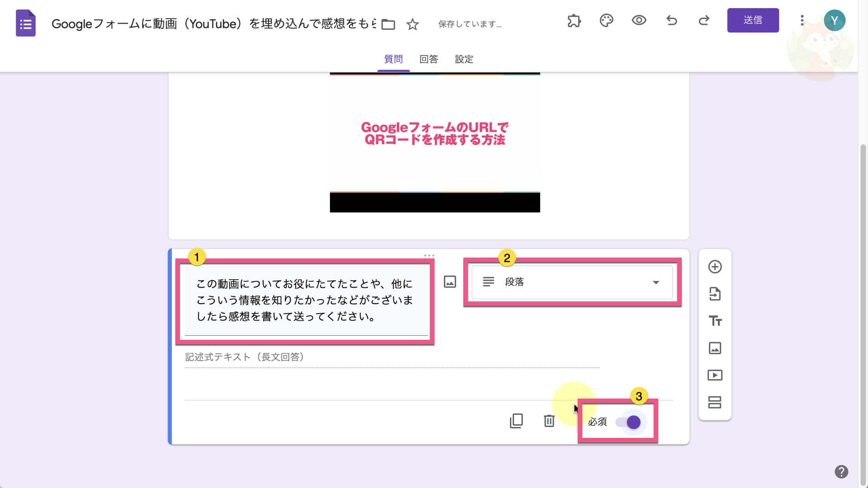Add a new question from sidebar
Image resolution: width=868 pixels, height=488 pixels.
(x=715, y=267)
